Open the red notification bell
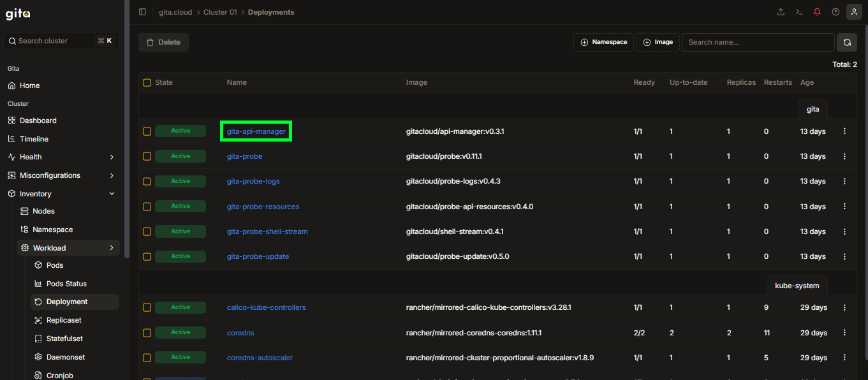 pyautogui.click(x=817, y=12)
